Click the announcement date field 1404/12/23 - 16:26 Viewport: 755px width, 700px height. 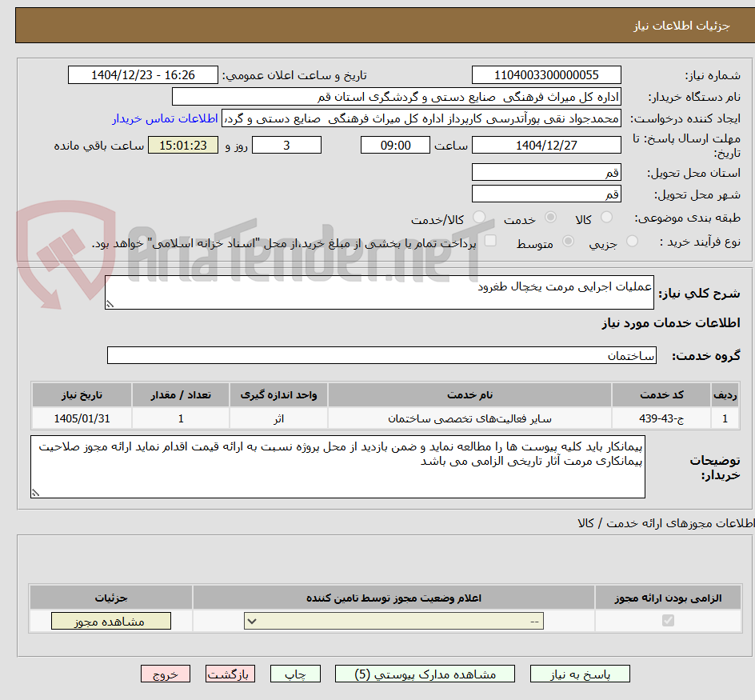pyautogui.click(x=143, y=75)
